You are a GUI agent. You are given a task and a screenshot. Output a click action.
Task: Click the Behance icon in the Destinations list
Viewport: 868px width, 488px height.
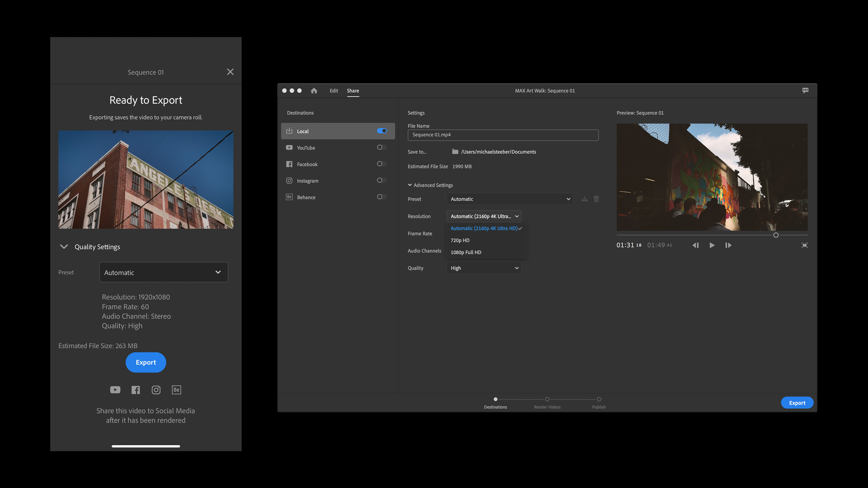289,197
